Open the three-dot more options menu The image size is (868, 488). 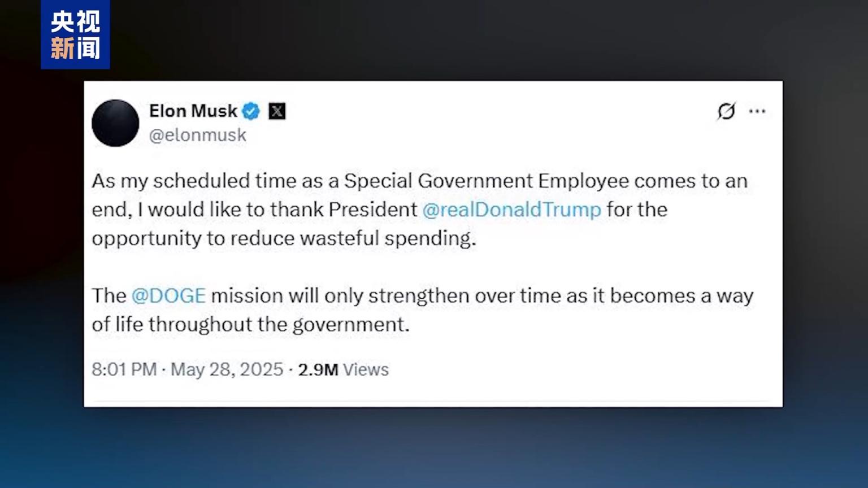[757, 111]
